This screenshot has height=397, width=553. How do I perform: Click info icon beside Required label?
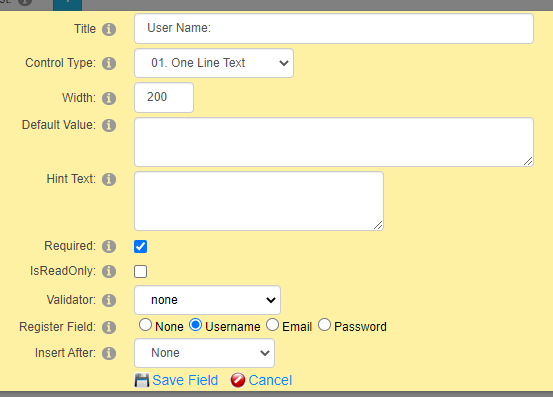(x=109, y=246)
